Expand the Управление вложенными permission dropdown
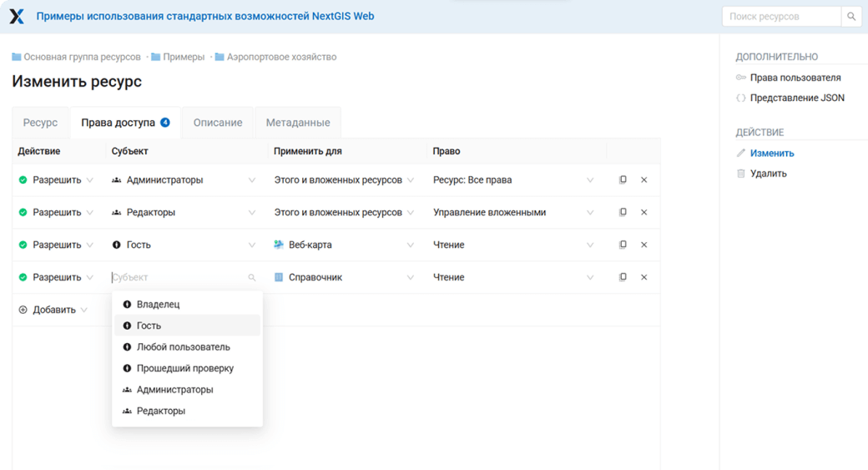 [590, 213]
